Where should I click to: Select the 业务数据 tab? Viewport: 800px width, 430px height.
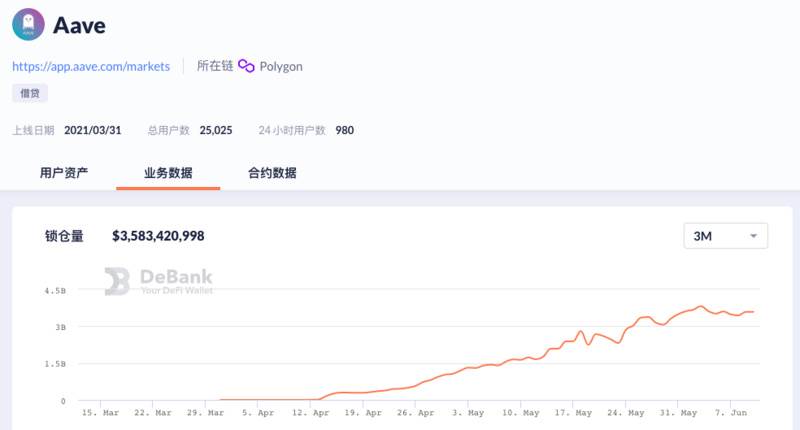[x=168, y=173]
